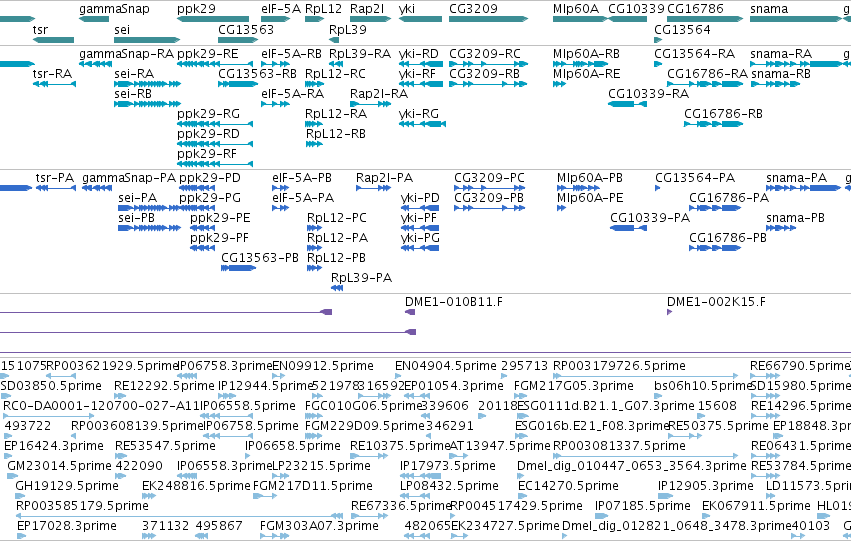
Task: Open transcript eIF-5A-RB
Action: [x=291, y=54]
